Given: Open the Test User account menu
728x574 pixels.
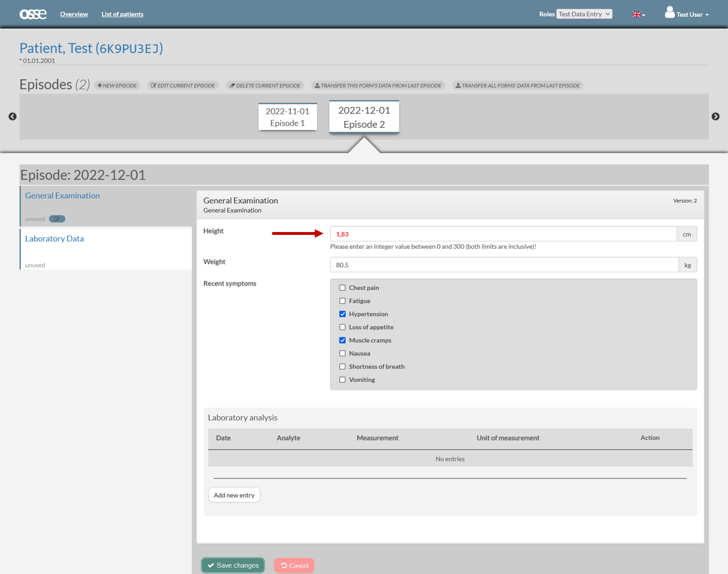Looking at the screenshot, I should (x=692, y=14).
